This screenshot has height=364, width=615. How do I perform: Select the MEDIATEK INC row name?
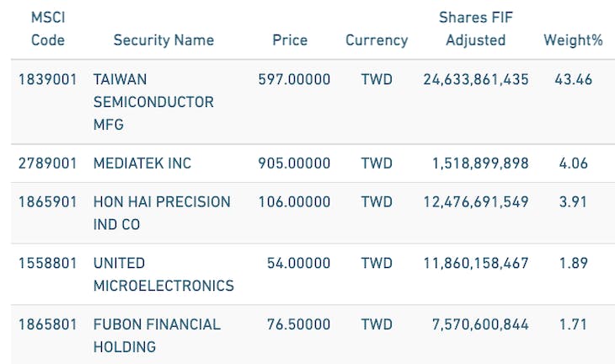[142, 163]
